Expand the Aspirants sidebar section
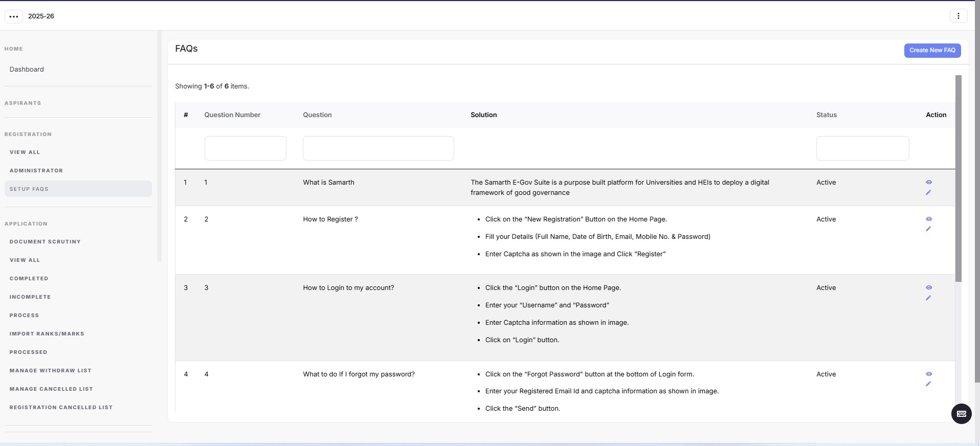The image size is (980, 446). (23, 103)
